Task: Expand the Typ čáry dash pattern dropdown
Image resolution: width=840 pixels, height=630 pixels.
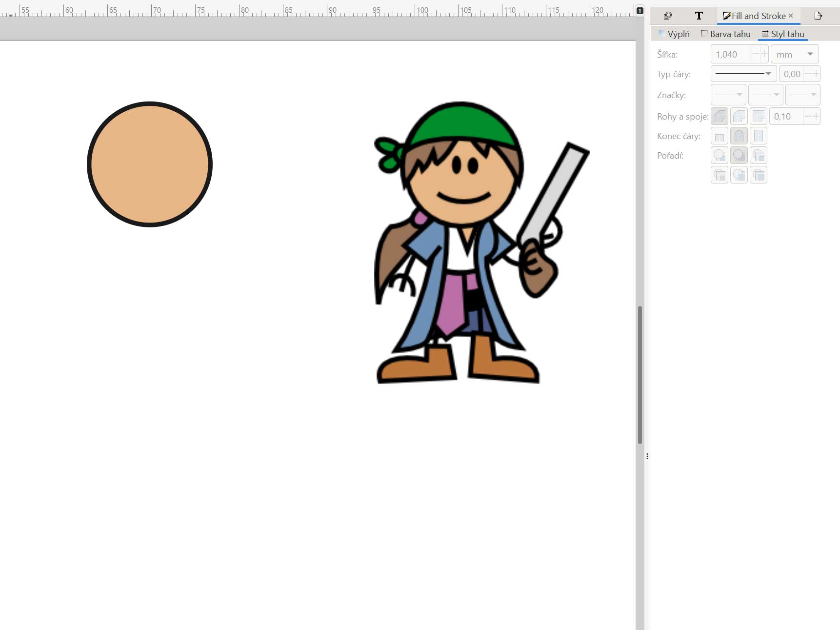Action: pos(743,74)
